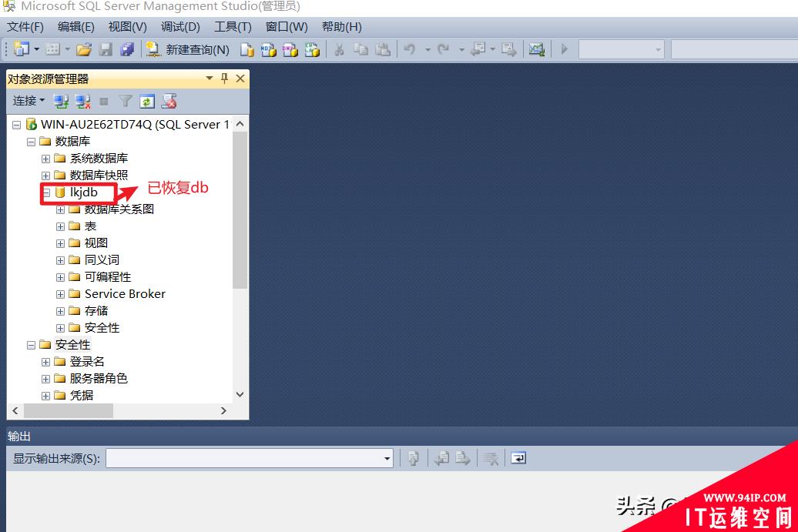The image size is (798, 532).
Task: Click the Find Message in Code output icon
Action: 413,458
